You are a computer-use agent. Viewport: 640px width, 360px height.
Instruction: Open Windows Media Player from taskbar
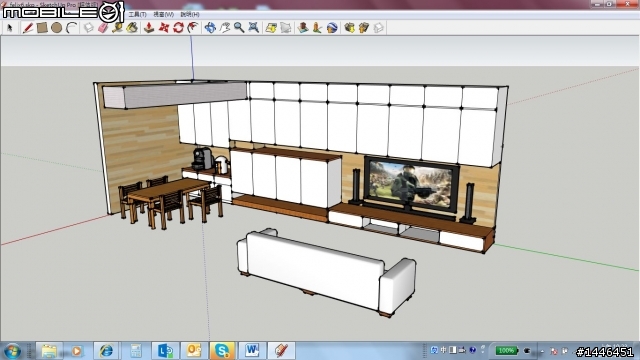pyautogui.click(x=76, y=351)
